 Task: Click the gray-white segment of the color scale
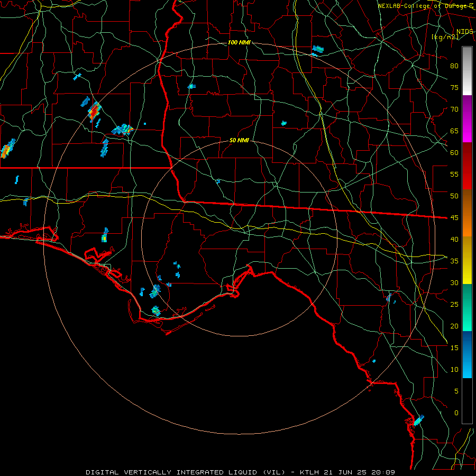(467, 71)
